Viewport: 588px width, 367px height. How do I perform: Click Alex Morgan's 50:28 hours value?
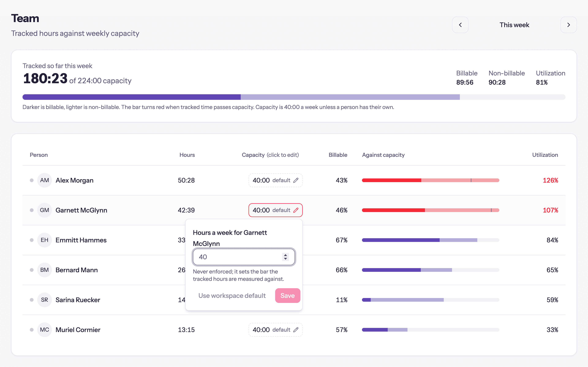pos(186,180)
